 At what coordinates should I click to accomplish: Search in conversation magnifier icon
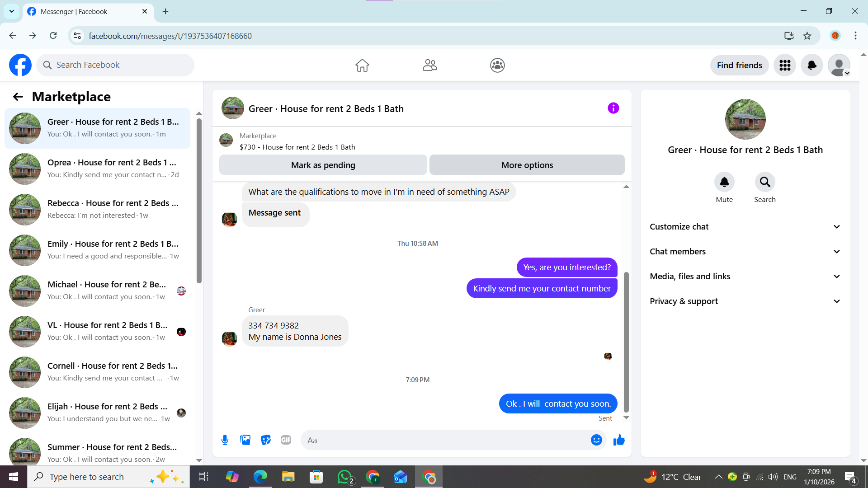tap(764, 182)
